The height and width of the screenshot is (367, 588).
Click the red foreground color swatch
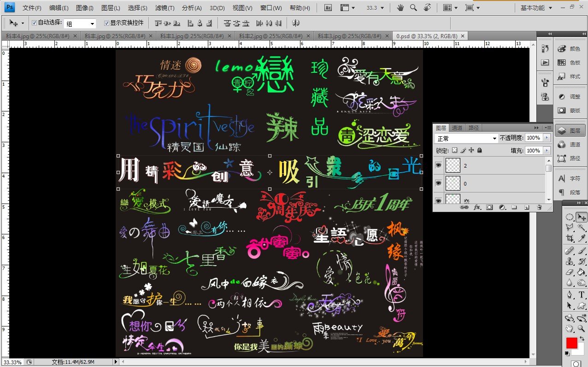tap(571, 343)
